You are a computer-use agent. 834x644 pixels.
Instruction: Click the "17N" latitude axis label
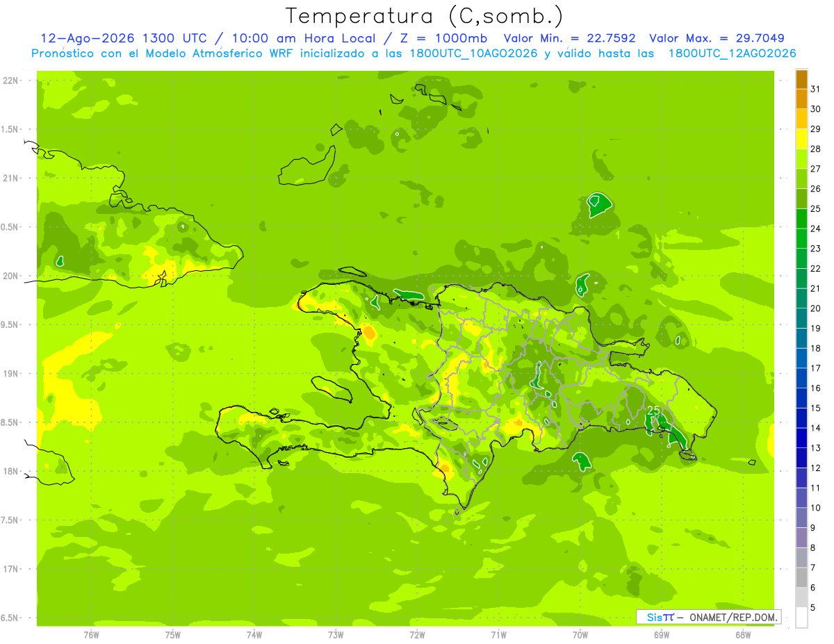12,569
